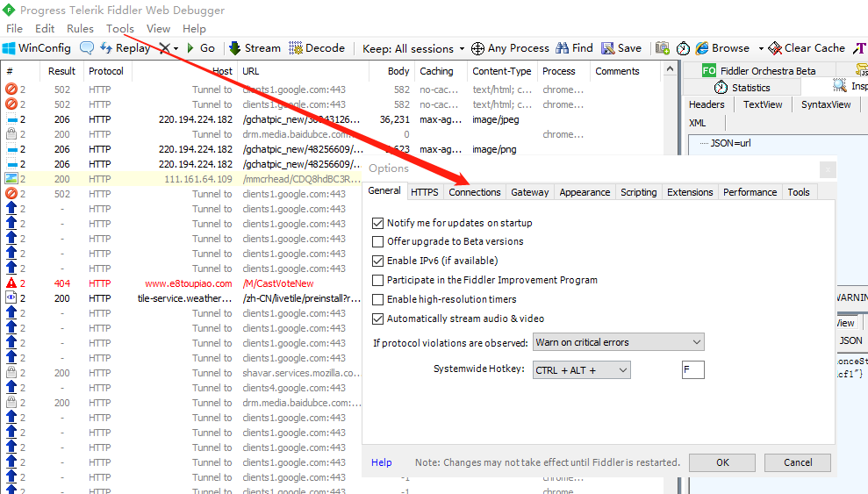This screenshot has width=868, height=494.
Task: Sort sessions by Result column
Action: click(x=61, y=71)
